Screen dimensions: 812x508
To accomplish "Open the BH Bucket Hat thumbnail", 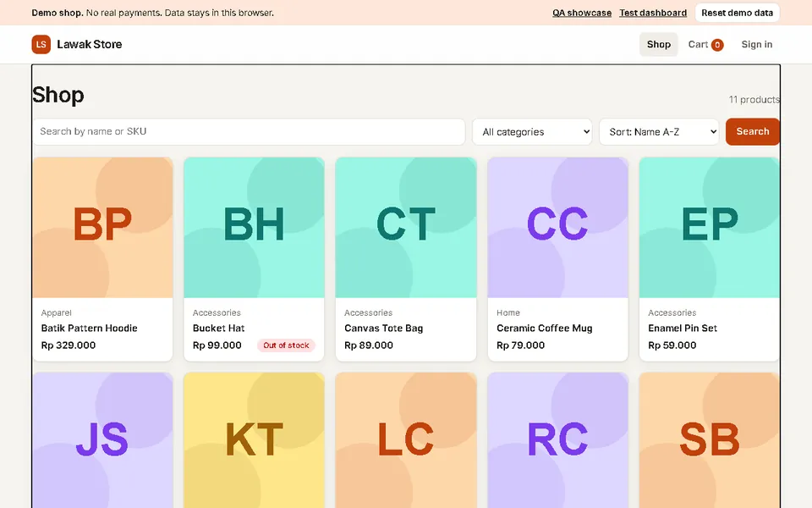I will click(254, 228).
